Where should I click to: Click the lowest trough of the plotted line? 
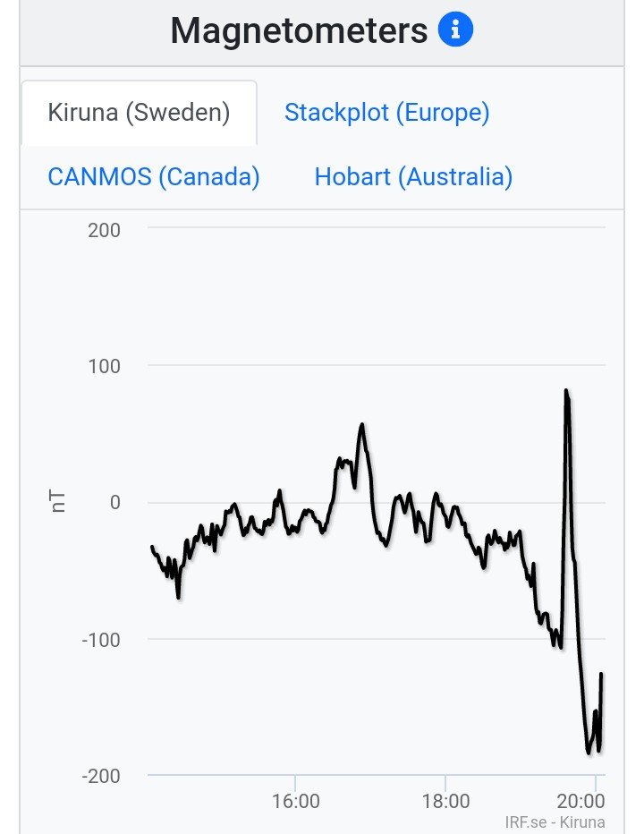pos(589,752)
